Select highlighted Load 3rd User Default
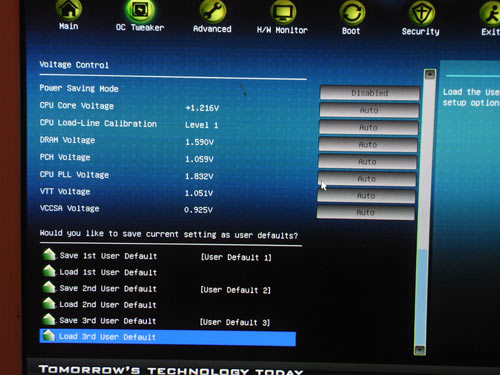The height and width of the screenshot is (375, 500). coord(168,337)
